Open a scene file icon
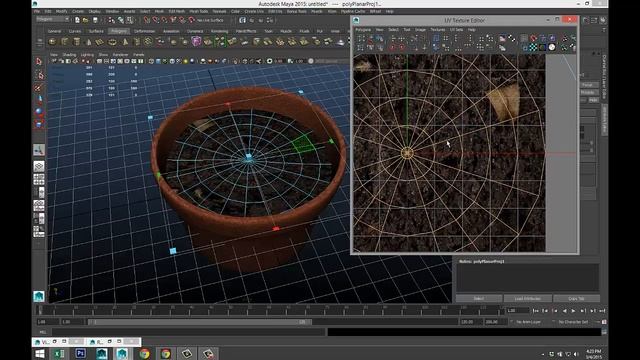The image size is (640, 360). coord(86,20)
